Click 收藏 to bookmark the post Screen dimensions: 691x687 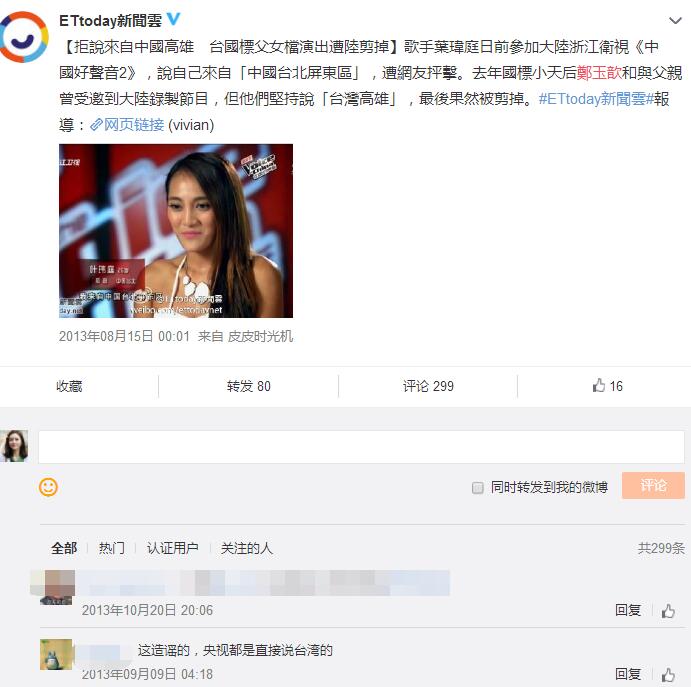coord(69,386)
